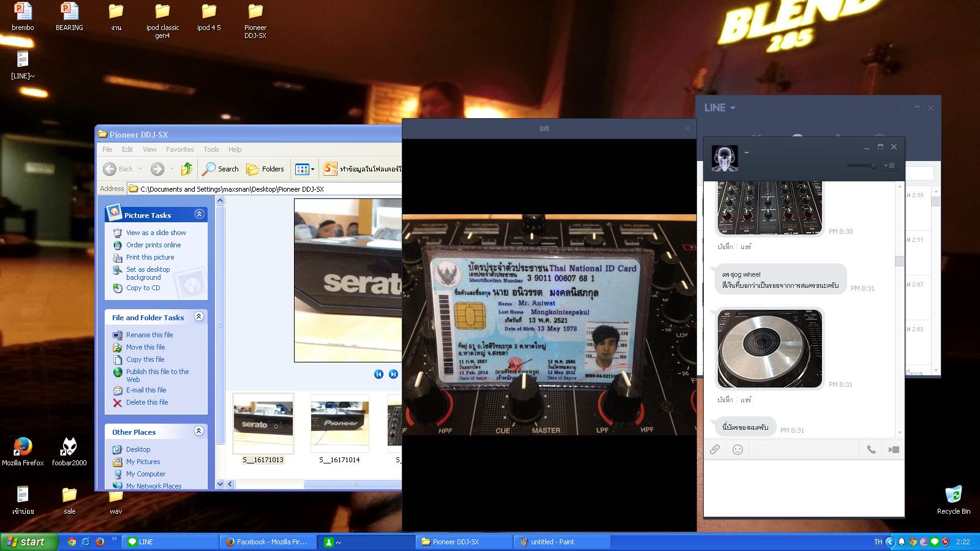Switch to untitled - Paint taskbar item
980x551 pixels.
563,542
